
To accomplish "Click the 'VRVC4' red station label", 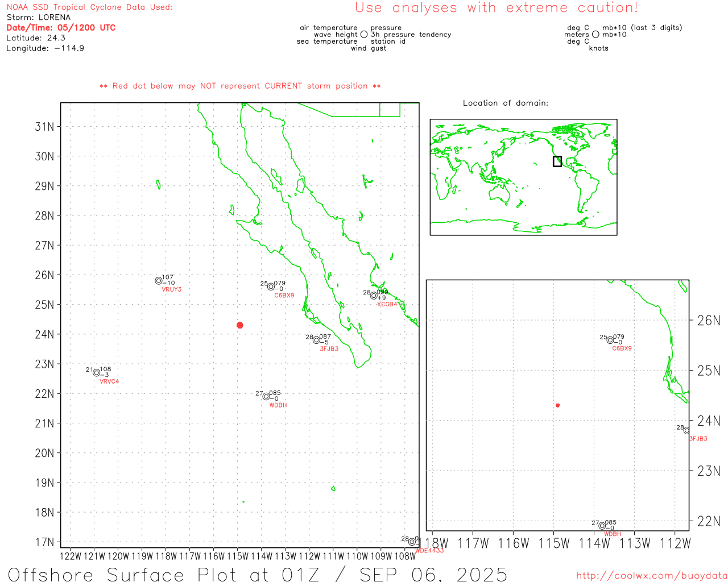I will [x=109, y=381].
